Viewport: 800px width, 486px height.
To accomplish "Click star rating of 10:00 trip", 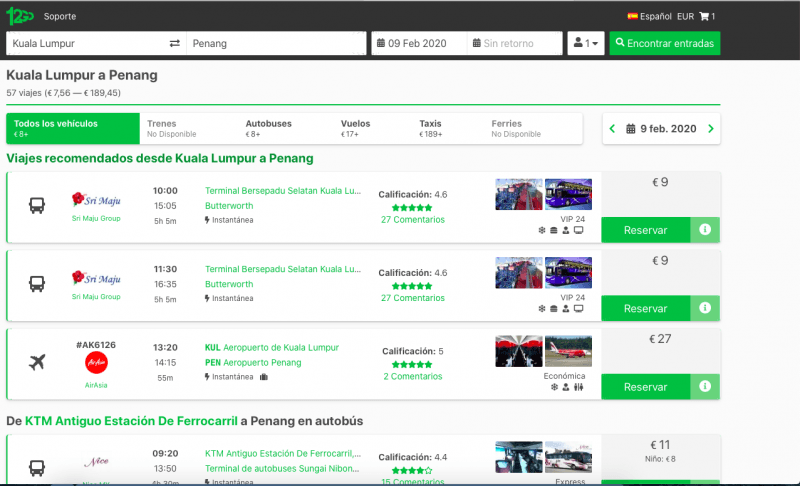I will click(412, 208).
